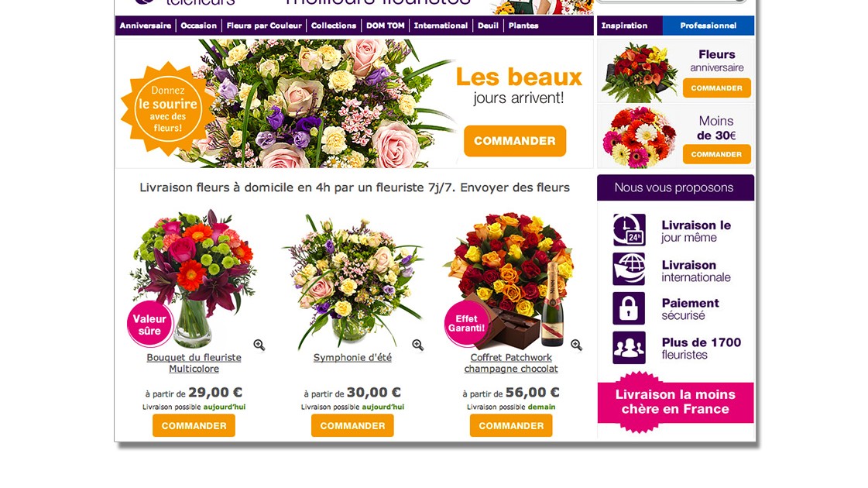Image resolution: width=868 pixels, height=488 pixels.
Task: Open the DOM TOM menu item
Action: click(386, 26)
